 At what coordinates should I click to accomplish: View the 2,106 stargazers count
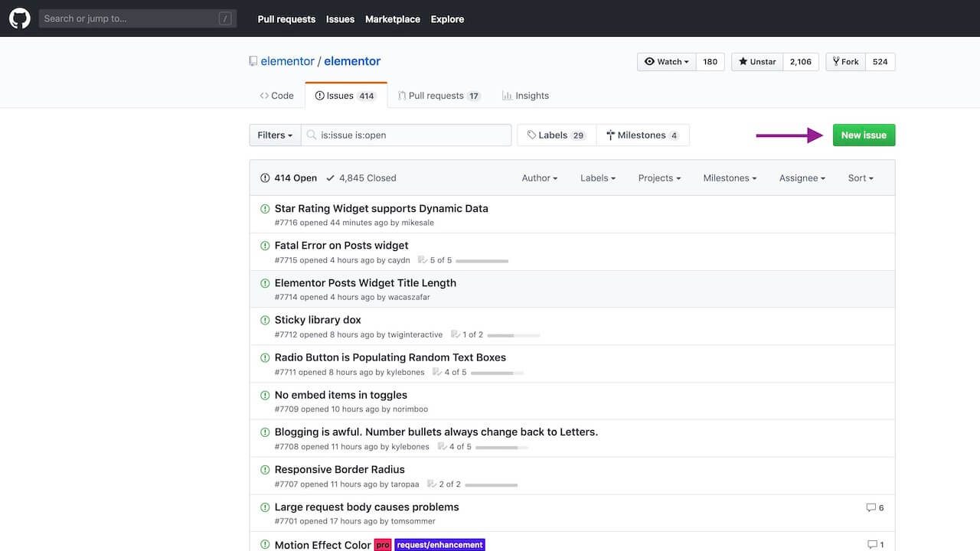[x=801, y=62]
